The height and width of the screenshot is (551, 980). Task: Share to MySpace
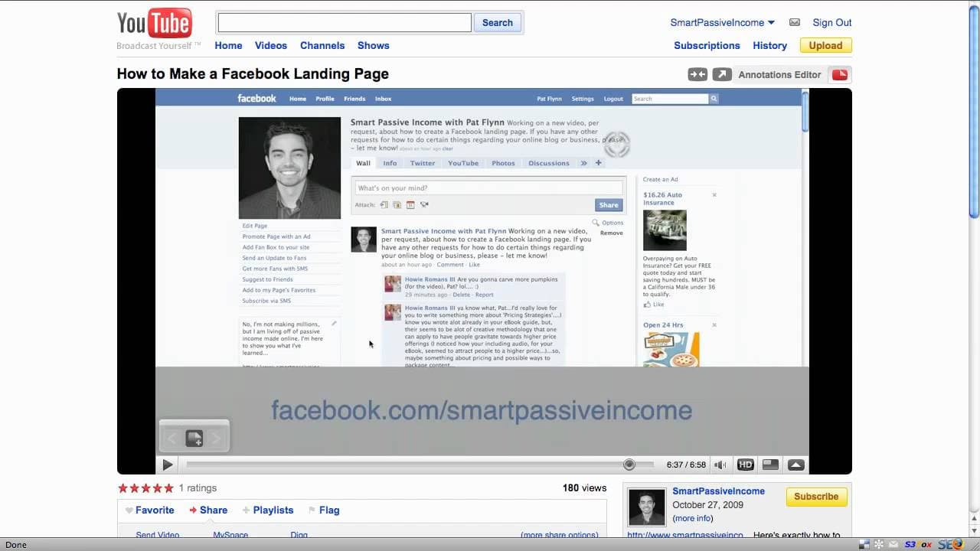[x=230, y=535]
